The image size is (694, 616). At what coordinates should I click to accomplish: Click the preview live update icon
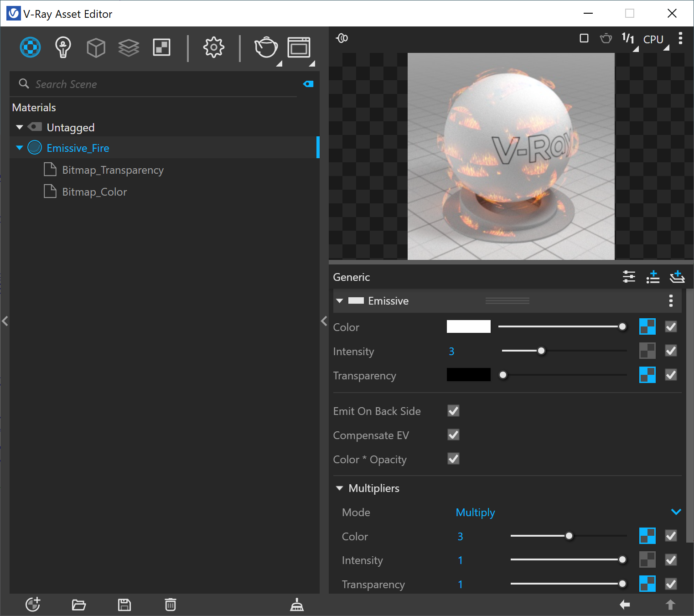[342, 38]
